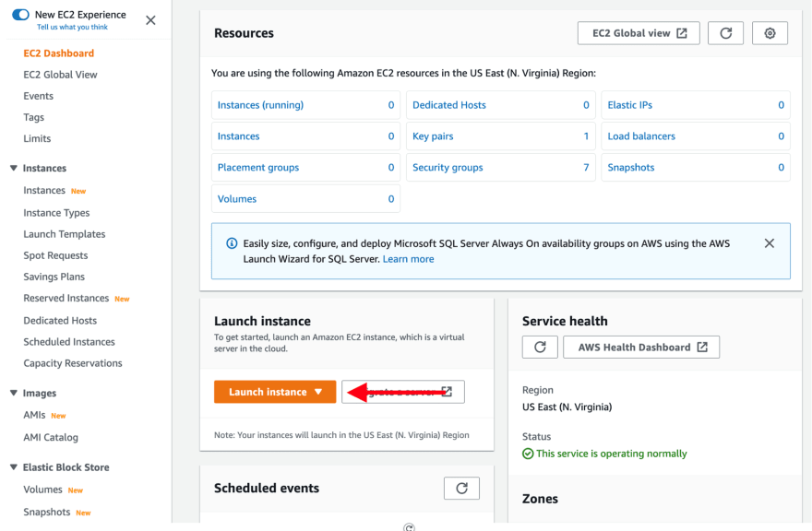Viewport: 812px width, 531px height.
Task: Open the Resources settings gear
Action: pyautogui.click(x=770, y=32)
